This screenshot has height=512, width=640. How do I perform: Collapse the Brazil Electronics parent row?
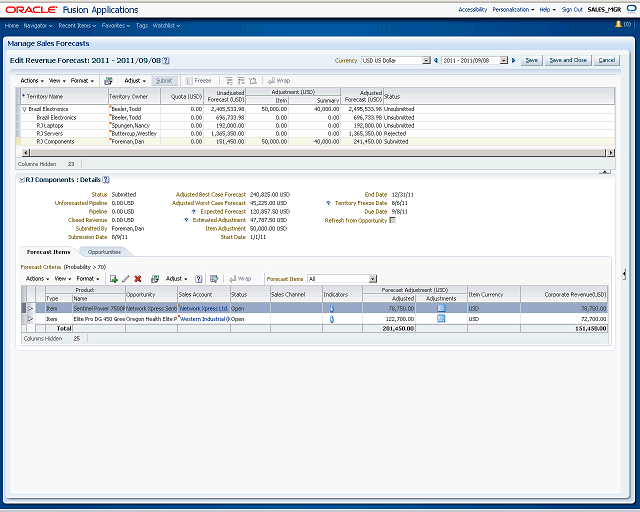click(x=24, y=109)
